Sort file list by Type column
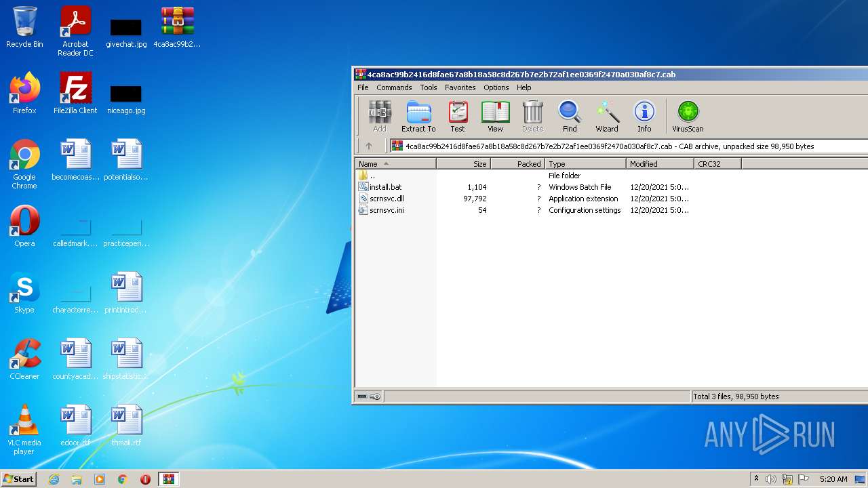This screenshot has height=488, width=868. click(x=585, y=164)
